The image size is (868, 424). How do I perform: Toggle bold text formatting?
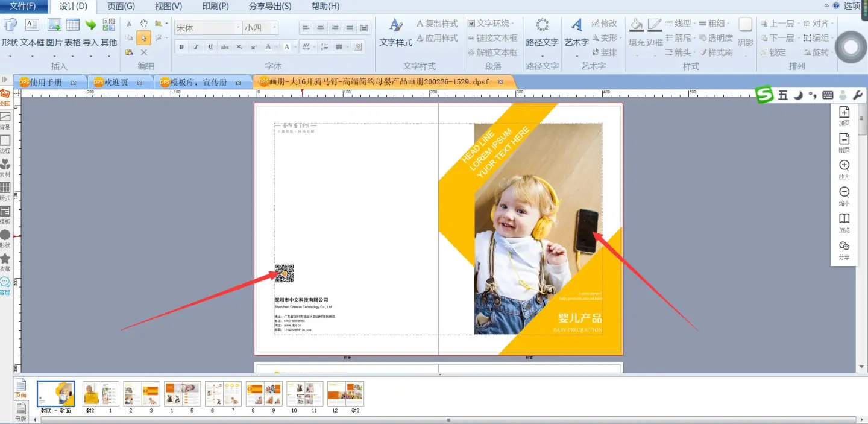(x=181, y=47)
